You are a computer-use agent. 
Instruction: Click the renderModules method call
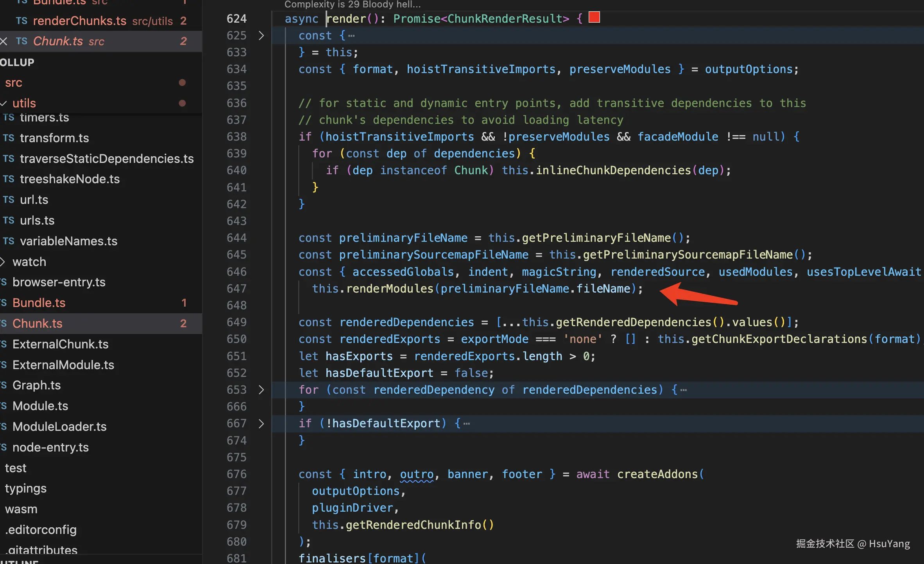[x=389, y=289]
